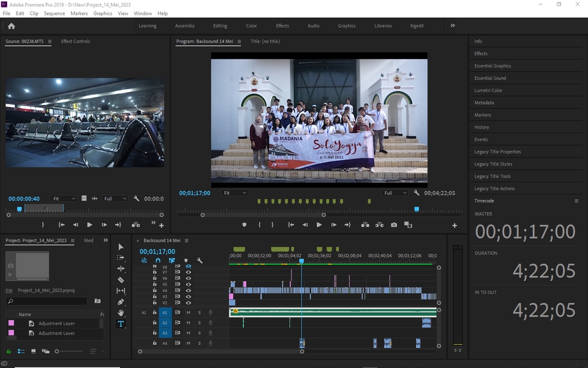Open the Markers menu

point(79,13)
